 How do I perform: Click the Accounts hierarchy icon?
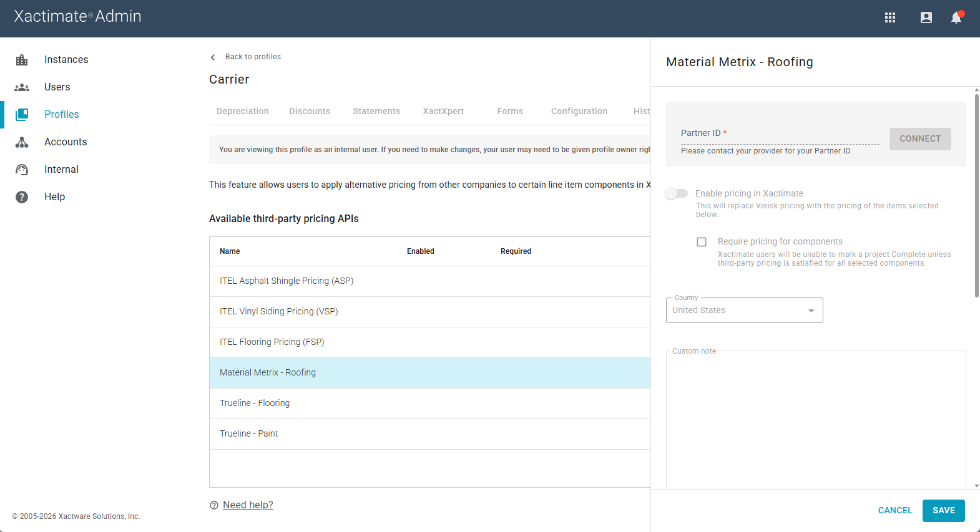pyautogui.click(x=22, y=142)
